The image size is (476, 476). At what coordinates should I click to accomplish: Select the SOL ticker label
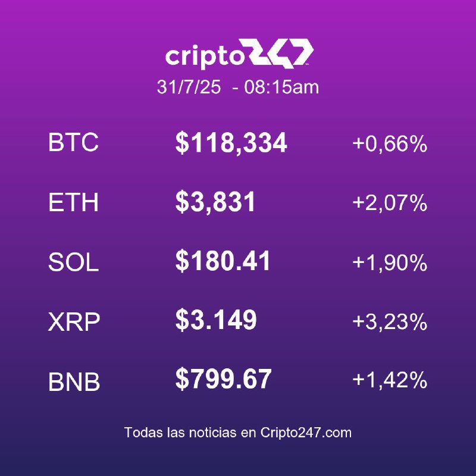coord(73,262)
